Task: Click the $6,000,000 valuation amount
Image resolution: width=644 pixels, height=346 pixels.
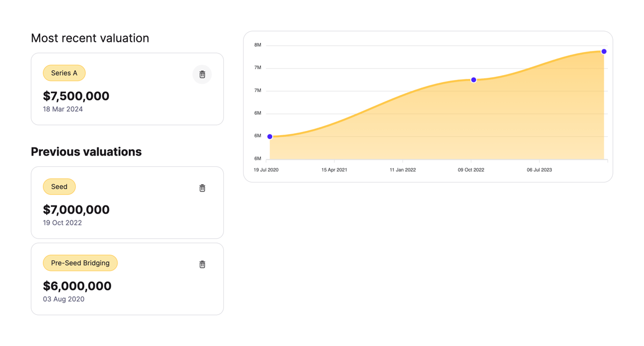Action: pyautogui.click(x=77, y=286)
